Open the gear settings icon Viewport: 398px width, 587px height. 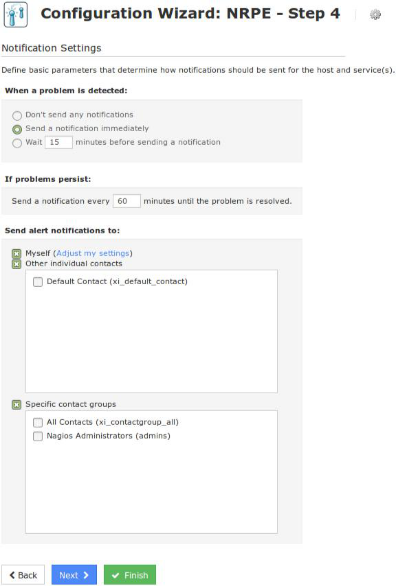coord(375,15)
